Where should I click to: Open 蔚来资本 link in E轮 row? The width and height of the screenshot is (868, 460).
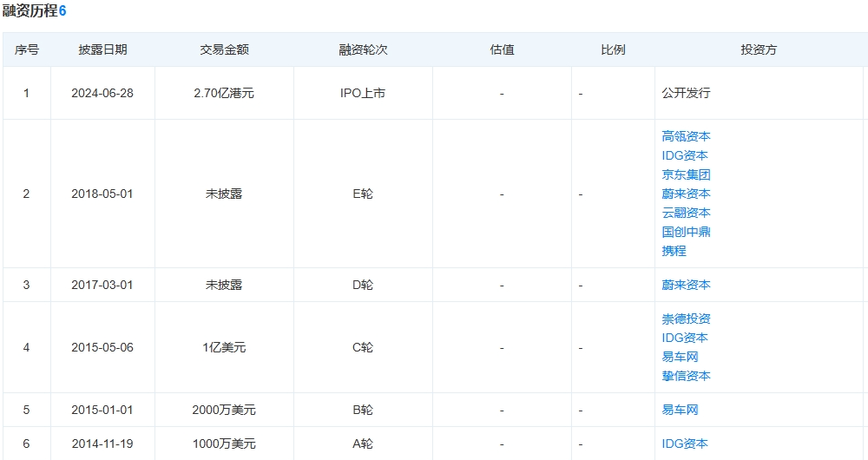(x=686, y=194)
